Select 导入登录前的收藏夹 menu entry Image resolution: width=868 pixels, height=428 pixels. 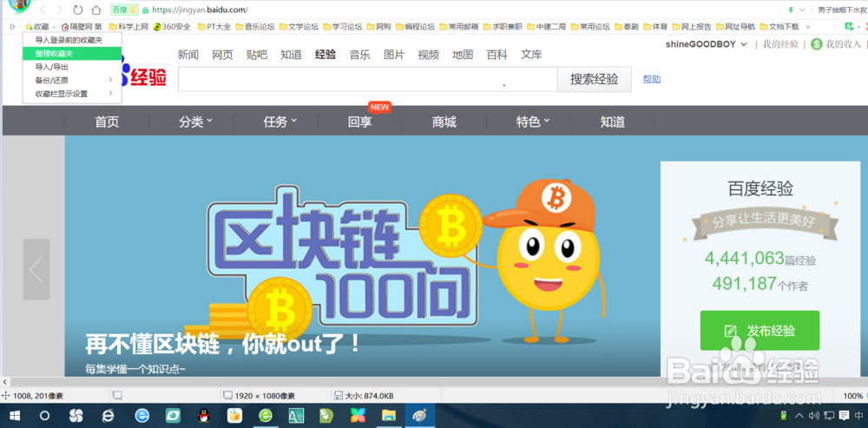71,40
